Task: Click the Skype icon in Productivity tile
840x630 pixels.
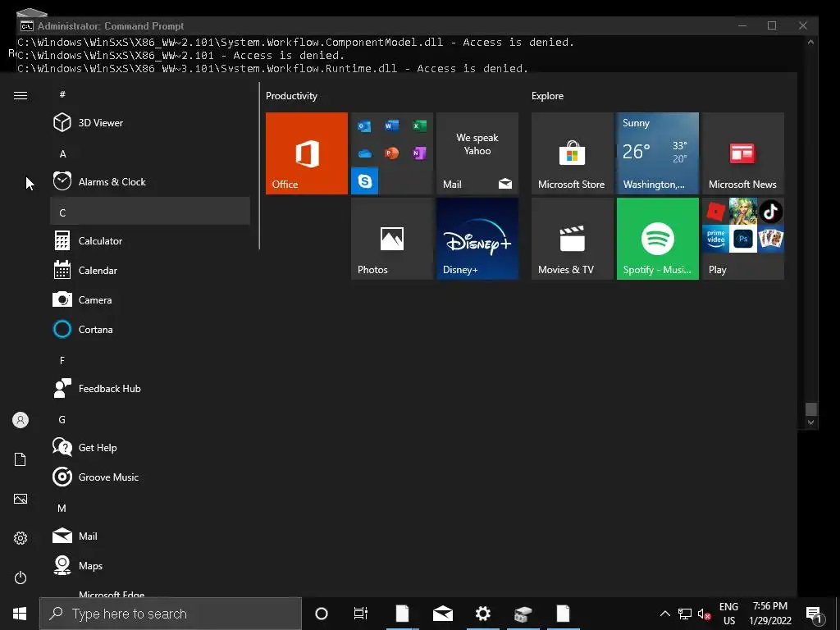Action: point(365,181)
